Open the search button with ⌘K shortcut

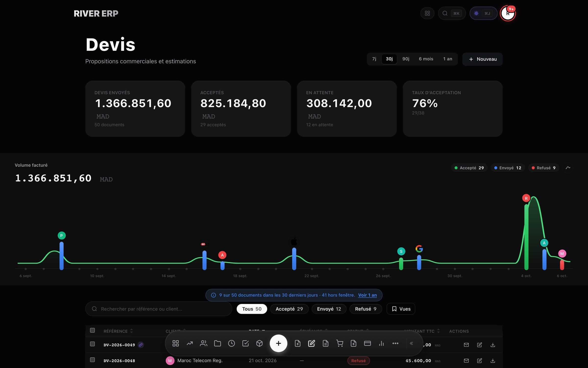pos(452,13)
